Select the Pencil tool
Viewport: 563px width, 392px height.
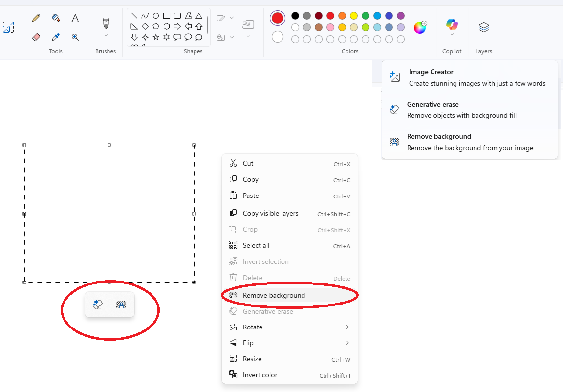(x=36, y=18)
